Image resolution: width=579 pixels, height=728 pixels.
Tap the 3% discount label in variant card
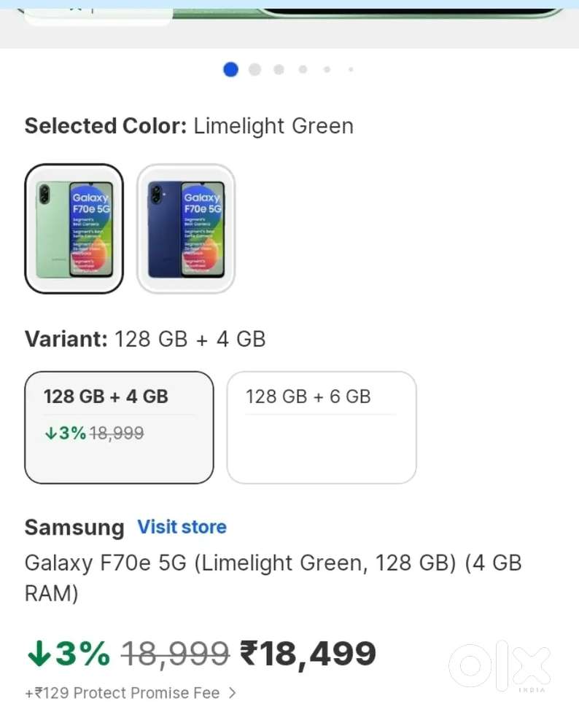click(66, 433)
